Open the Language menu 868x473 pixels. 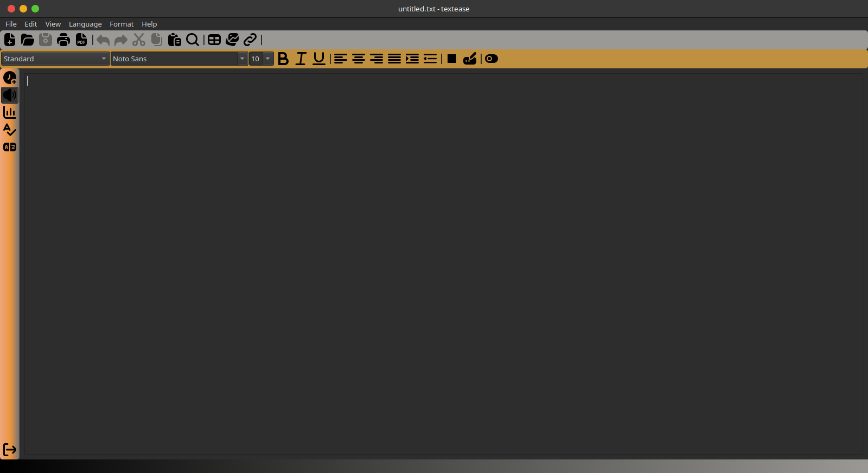[85, 24]
